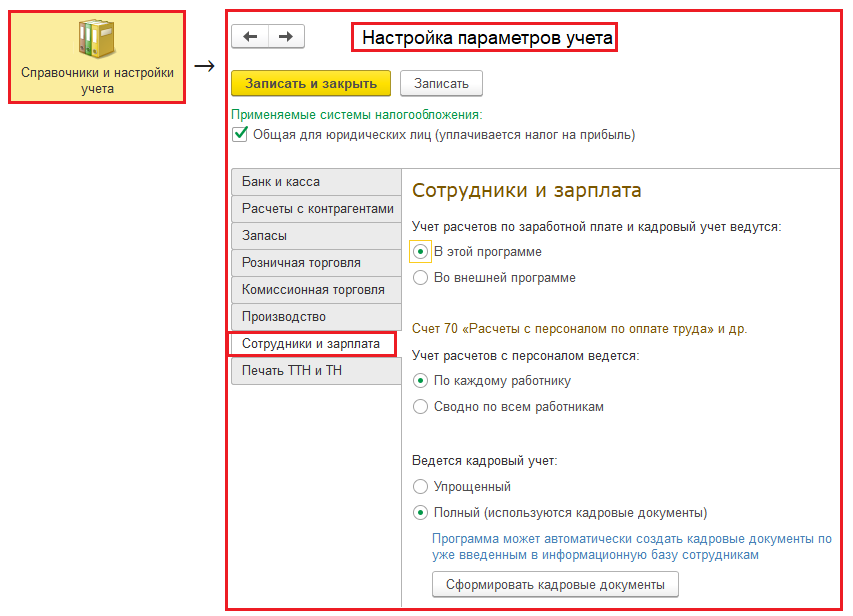The image size is (853, 616).
Task: Click blue note about creating кадровые документы
Action: tap(632, 546)
